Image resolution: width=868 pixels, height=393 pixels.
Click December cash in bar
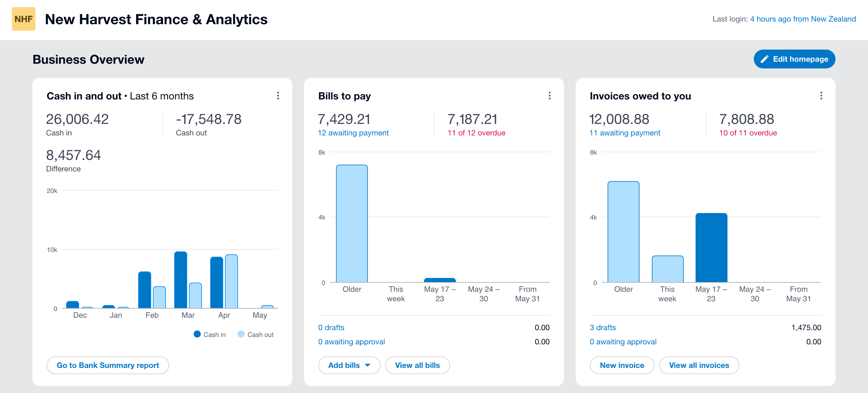(x=72, y=304)
